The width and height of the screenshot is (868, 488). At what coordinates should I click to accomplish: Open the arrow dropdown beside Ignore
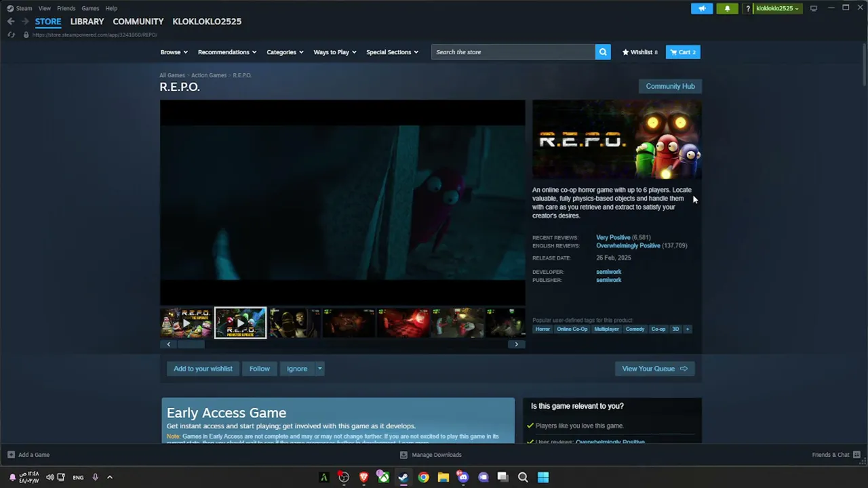[319, 369]
